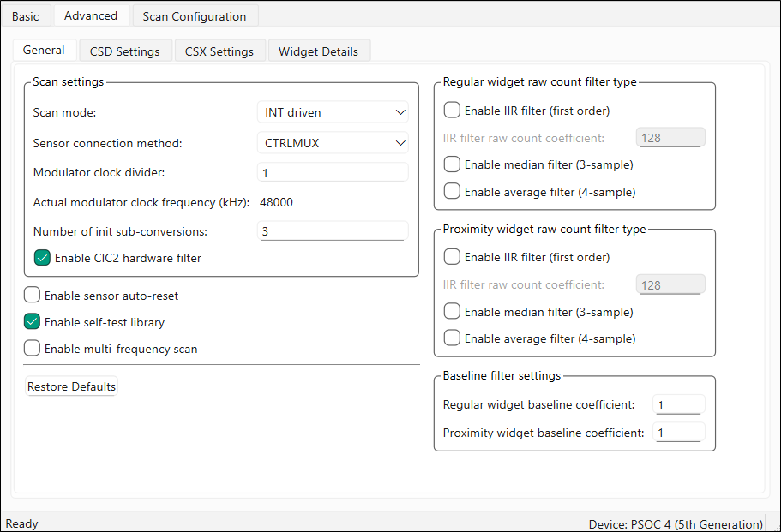
Task: Enable IIR filter for proximity widgets
Action: [x=452, y=257]
